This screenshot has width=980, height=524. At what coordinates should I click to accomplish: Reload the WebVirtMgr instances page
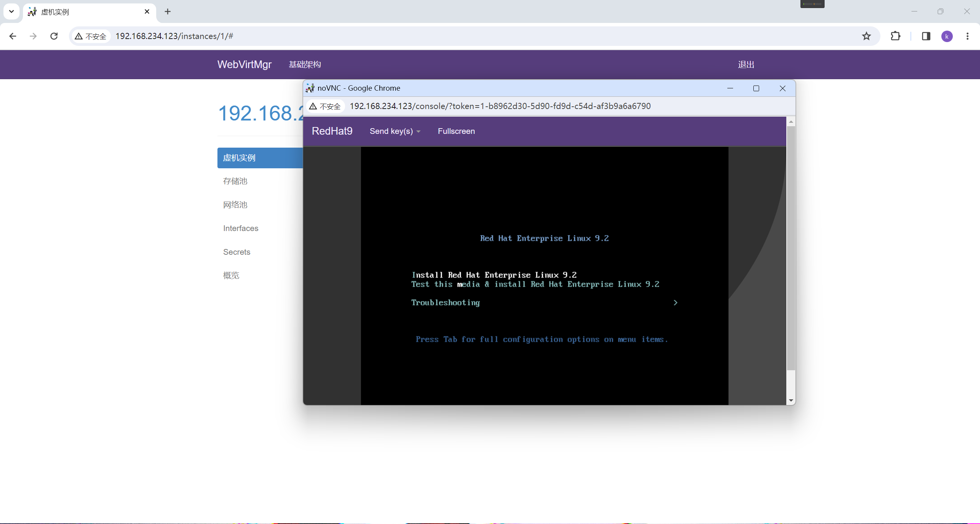click(x=54, y=36)
